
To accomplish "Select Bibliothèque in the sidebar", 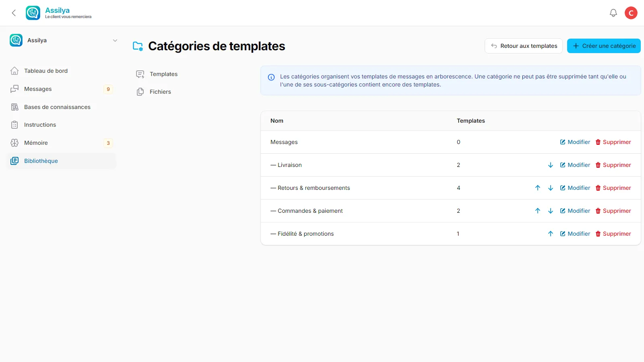I will (62, 161).
